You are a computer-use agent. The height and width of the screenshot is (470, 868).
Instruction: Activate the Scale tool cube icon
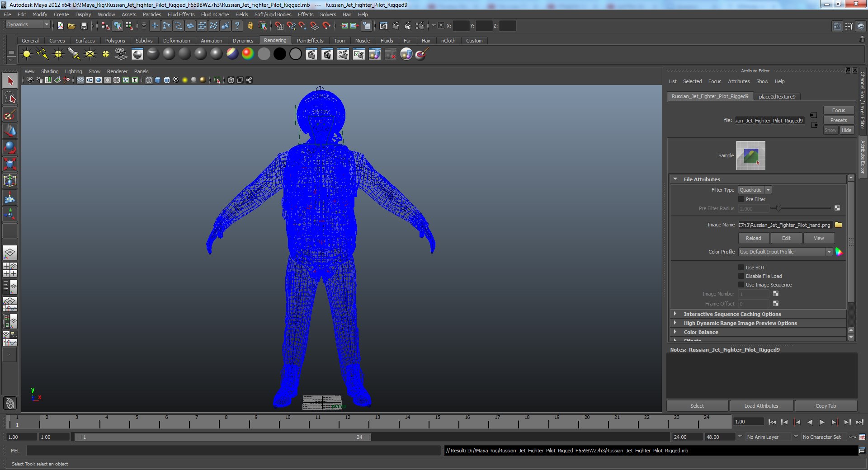pyautogui.click(x=10, y=164)
